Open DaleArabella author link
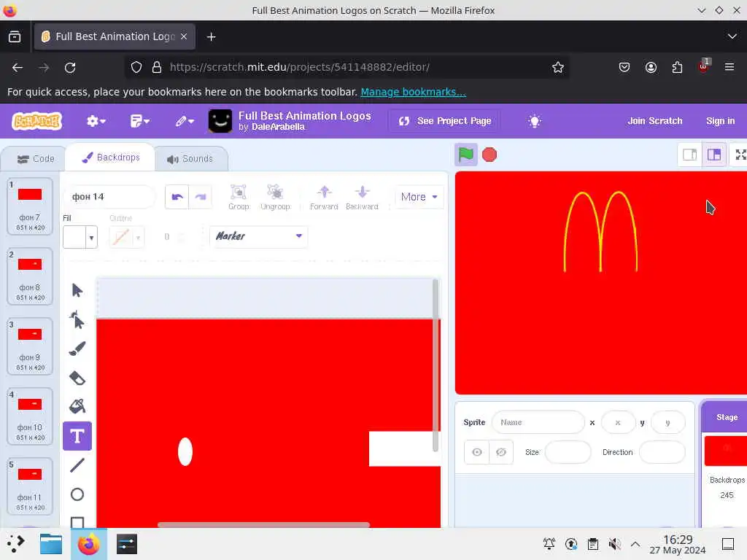This screenshot has height=560, width=747. (x=278, y=127)
